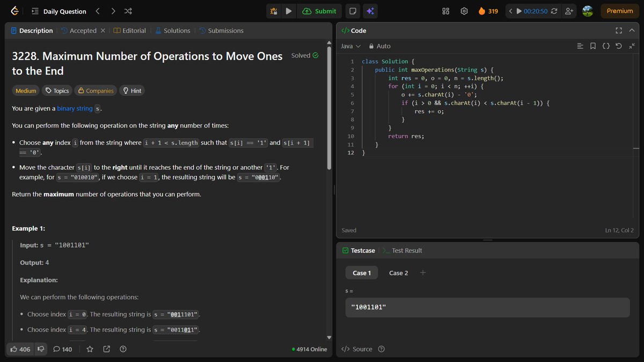Open the feedback help icon near share
Viewport: 644px width, 362px height.
coord(123,349)
